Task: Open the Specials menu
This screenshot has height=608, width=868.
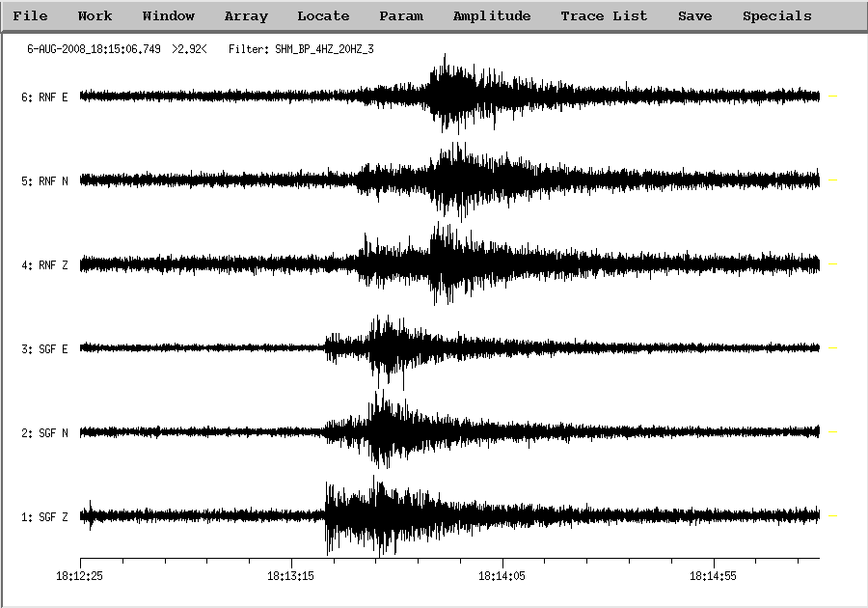Action: [x=776, y=16]
